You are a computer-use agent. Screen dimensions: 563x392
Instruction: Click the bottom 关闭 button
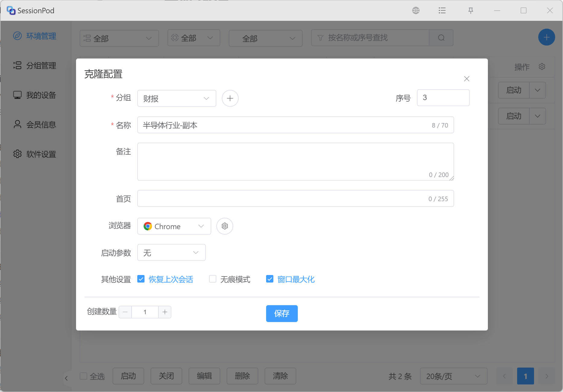(x=166, y=376)
